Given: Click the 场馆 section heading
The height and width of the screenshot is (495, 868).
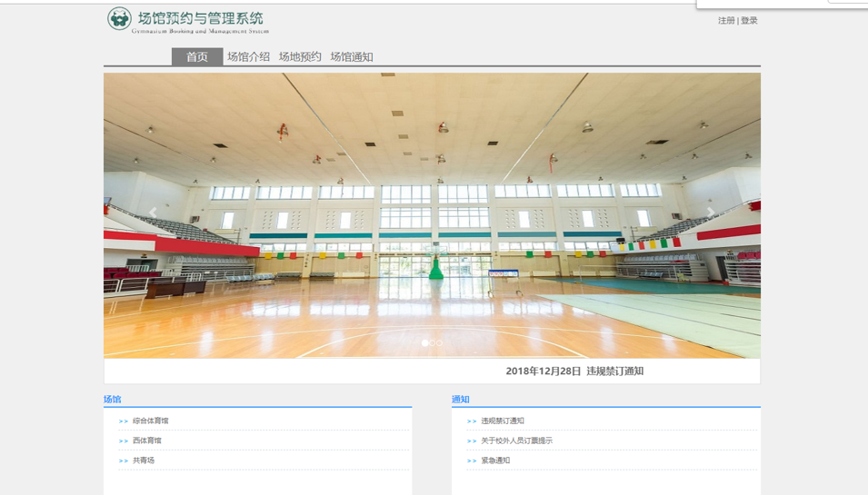Looking at the screenshot, I should (113, 400).
